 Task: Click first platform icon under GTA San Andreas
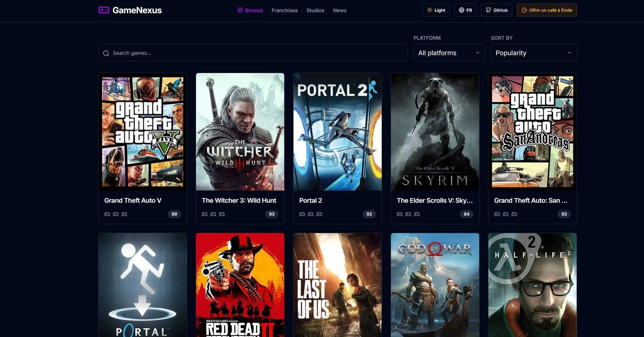pos(497,214)
